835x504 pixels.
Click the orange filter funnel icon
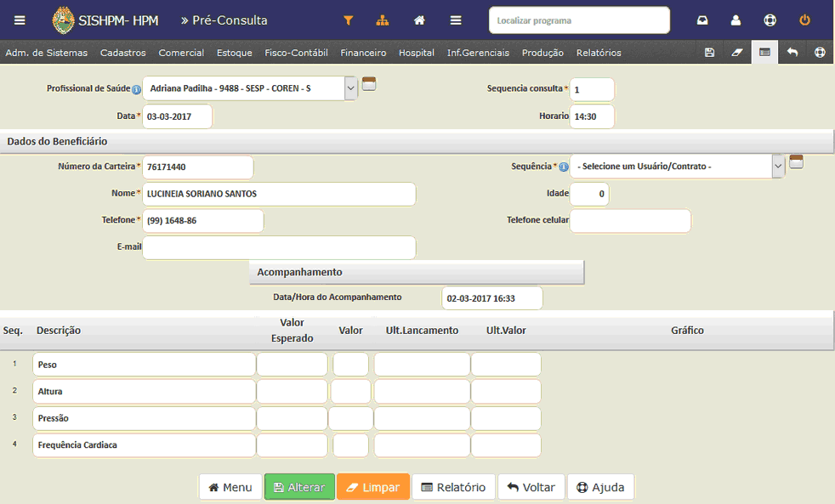pos(349,20)
